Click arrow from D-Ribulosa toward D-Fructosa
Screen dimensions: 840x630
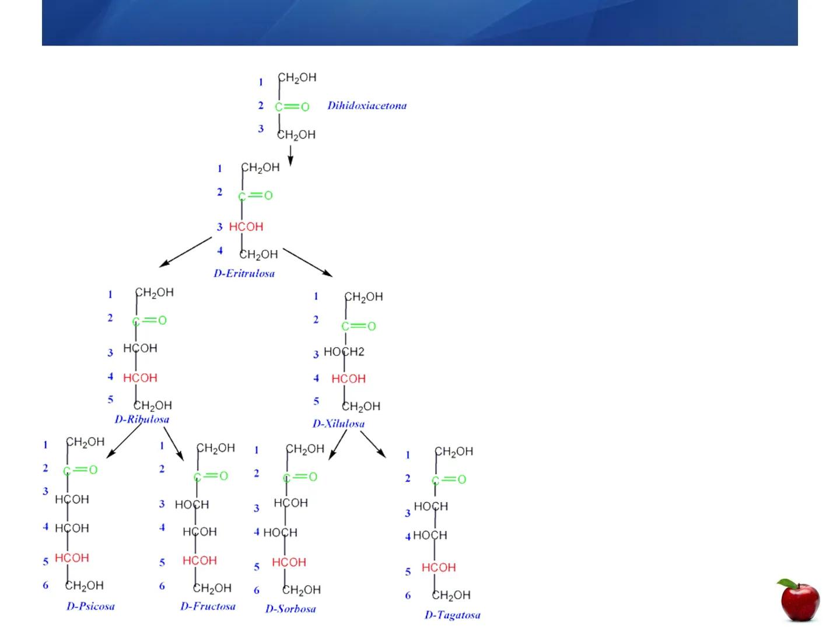click(174, 444)
